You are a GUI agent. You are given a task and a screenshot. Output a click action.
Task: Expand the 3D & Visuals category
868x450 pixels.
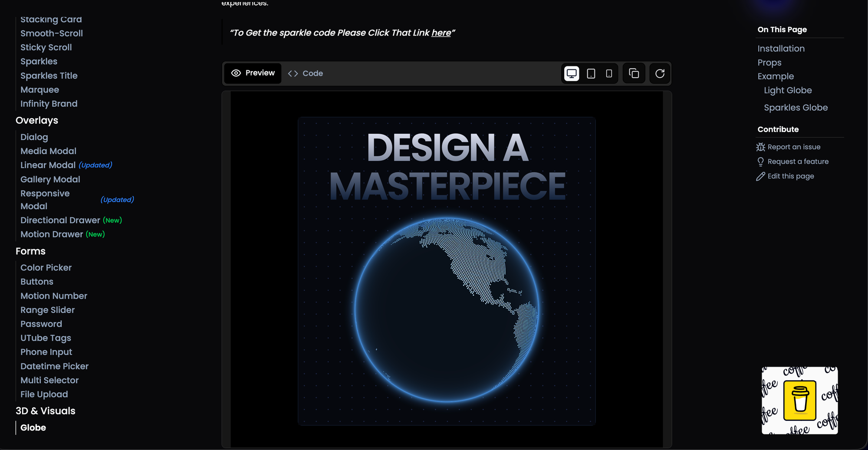(46, 411)
